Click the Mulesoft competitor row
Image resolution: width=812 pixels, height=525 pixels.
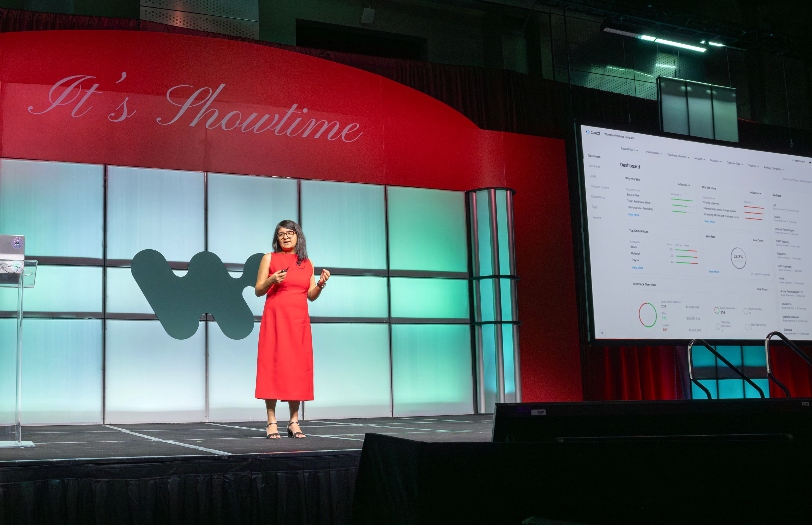pyautogui.click(x=664, y=255)
